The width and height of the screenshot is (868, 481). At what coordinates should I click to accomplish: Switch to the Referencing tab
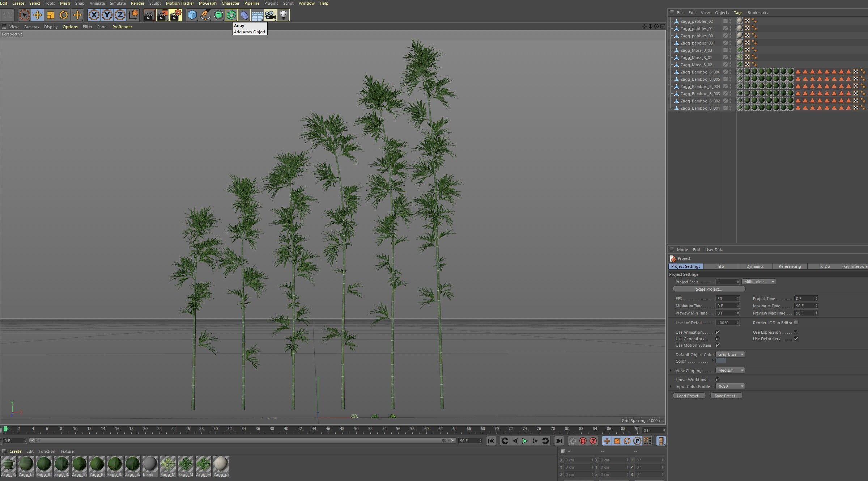790,266
